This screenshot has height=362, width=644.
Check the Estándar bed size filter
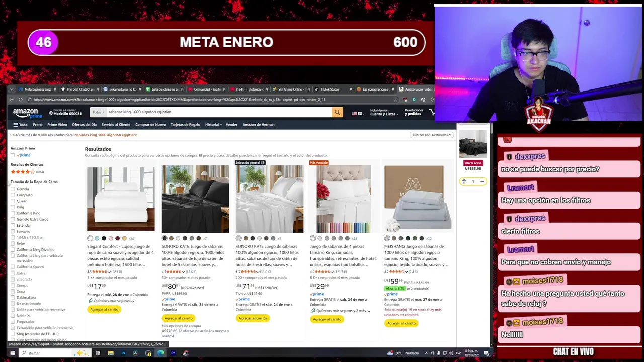(13, 225)
